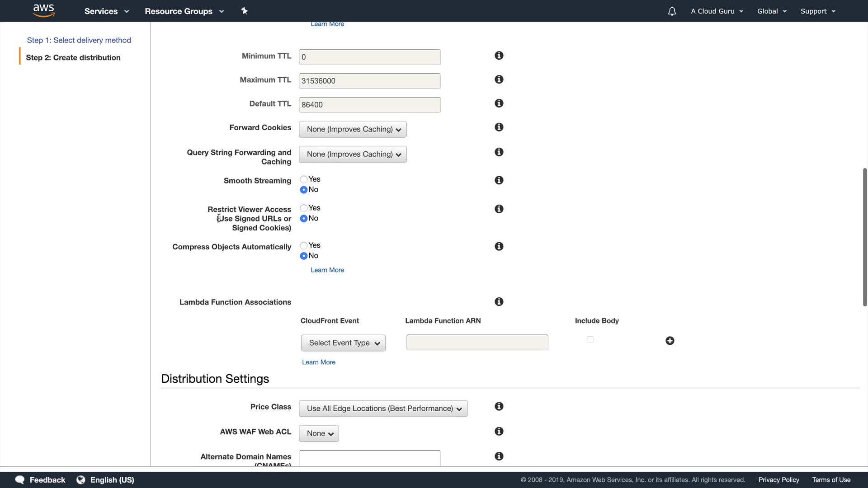The width and height of the screenshot is (868, 488).
Task: Expand the Select Event Type dropdown
Action: click(343, 343)
